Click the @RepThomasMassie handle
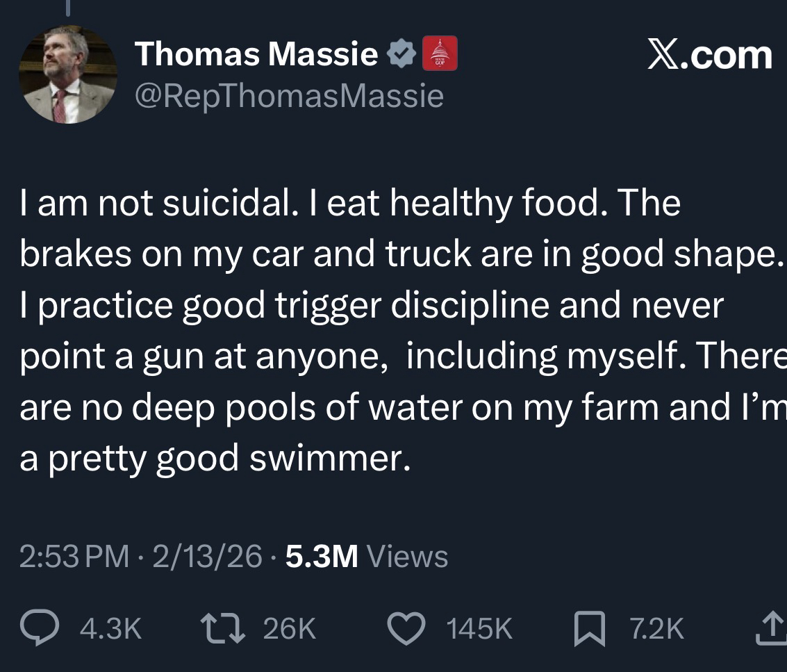Image resolution: width=787 pixels, height=672 pixels. [x=289, y=96]
